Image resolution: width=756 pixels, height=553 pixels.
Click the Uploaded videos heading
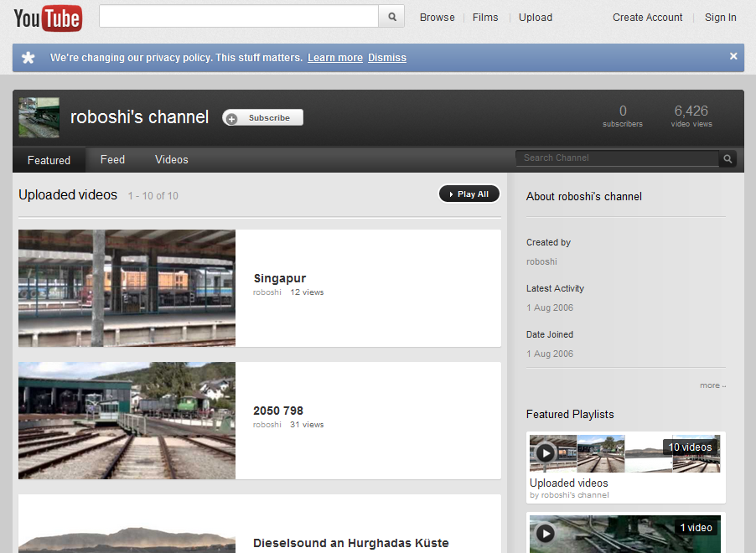coord(68,194)
